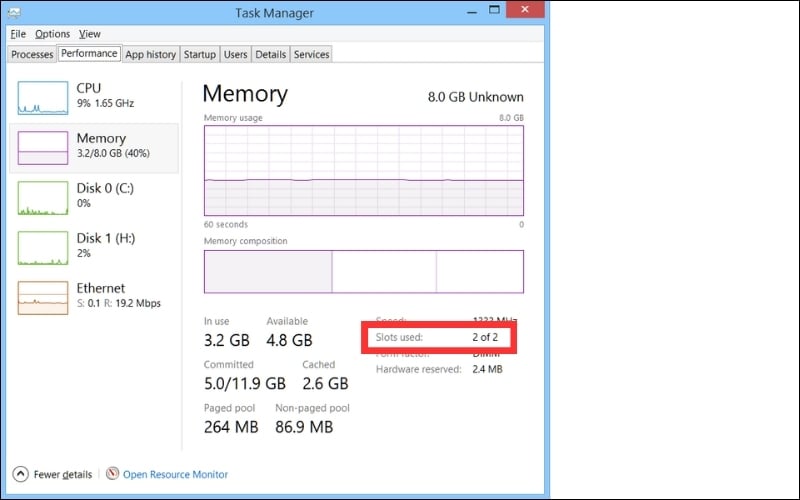Click the Committed 5.0/11.9 GB value
800x500 pixels.
point(245,384)
